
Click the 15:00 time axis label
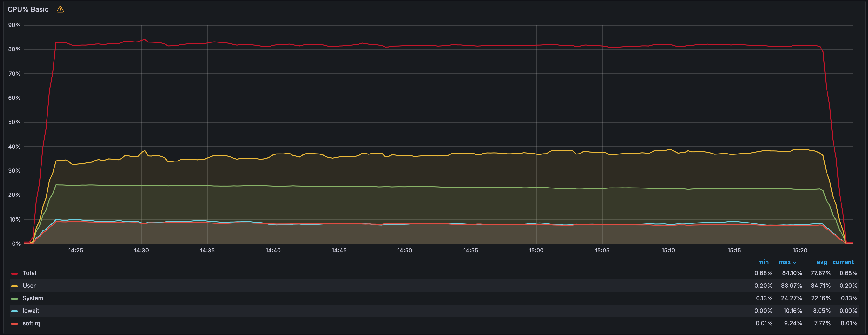(536, 250)
